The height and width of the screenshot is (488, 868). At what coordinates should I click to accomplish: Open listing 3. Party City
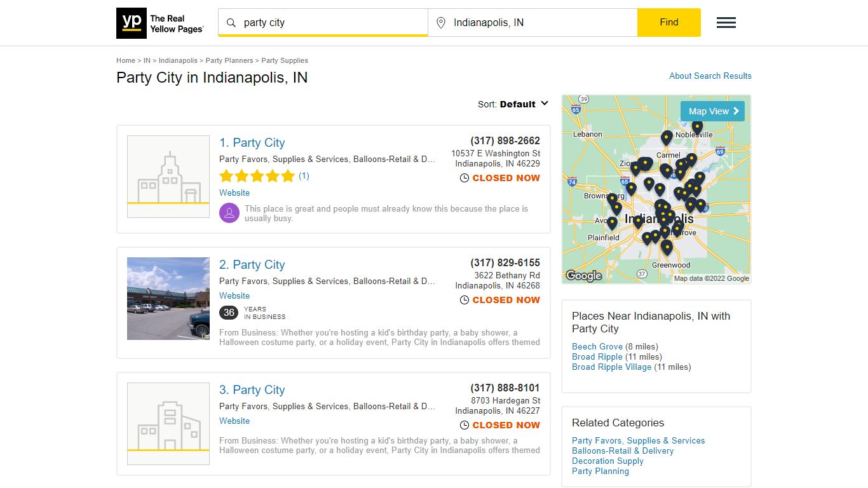click(x=252, y=390)
